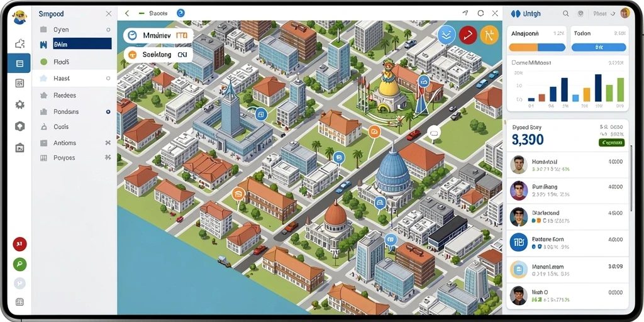Click the orange circular button on map

pos(489,35)
